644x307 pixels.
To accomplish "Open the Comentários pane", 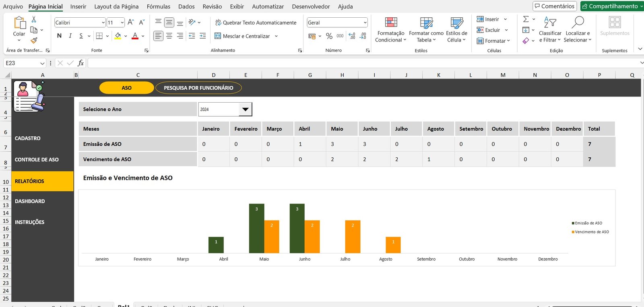I will point(555,6).
